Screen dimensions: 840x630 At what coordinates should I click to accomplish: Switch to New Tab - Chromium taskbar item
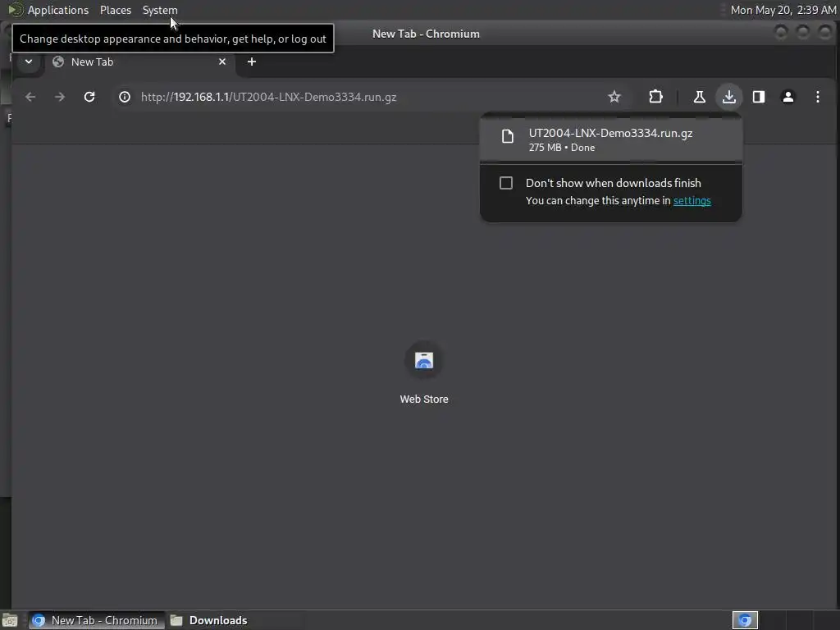[x=96, y=620]
